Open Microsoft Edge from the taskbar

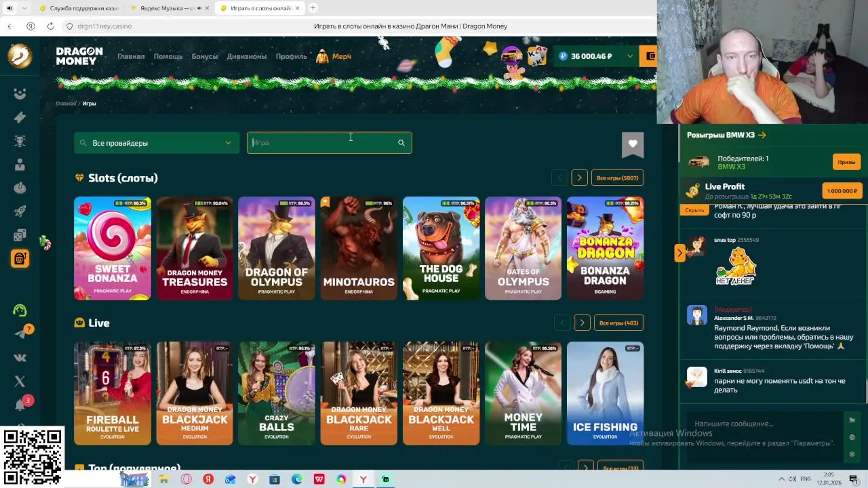coord(297,479)
